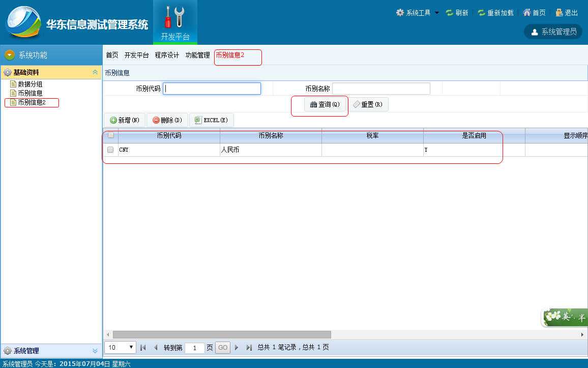
Task: Go to 首页 via house icon
Action: [x=527, y=12]
